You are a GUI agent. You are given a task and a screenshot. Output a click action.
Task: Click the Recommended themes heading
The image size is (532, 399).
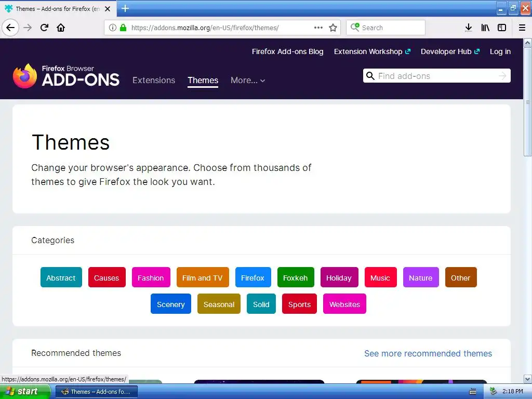click(76, 353)
